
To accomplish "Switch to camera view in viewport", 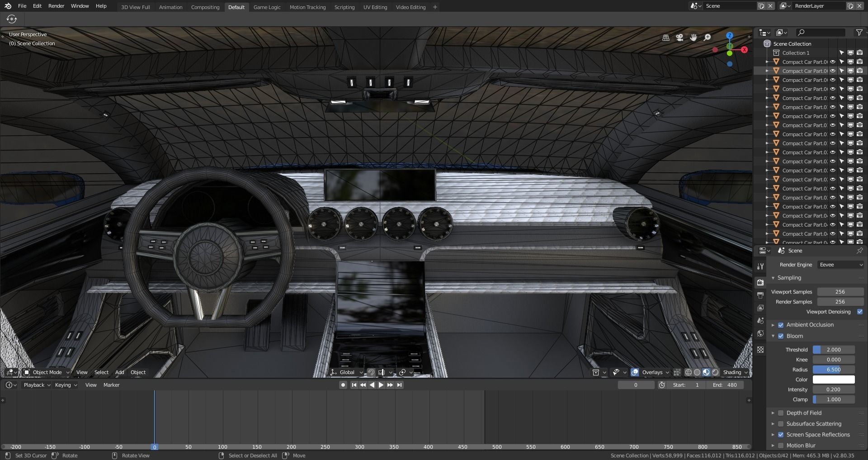I will 679,38.
